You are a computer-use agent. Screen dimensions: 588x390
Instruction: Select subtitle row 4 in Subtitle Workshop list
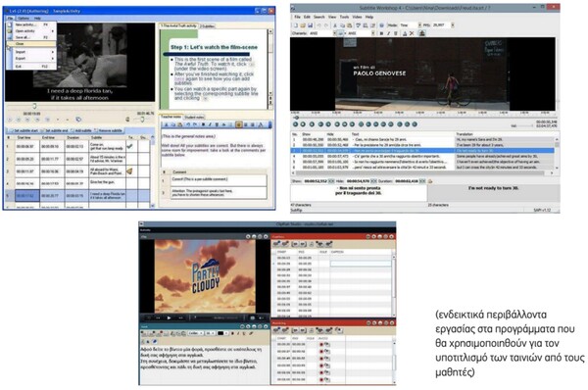pyautogui.click(x=422, y=156)
